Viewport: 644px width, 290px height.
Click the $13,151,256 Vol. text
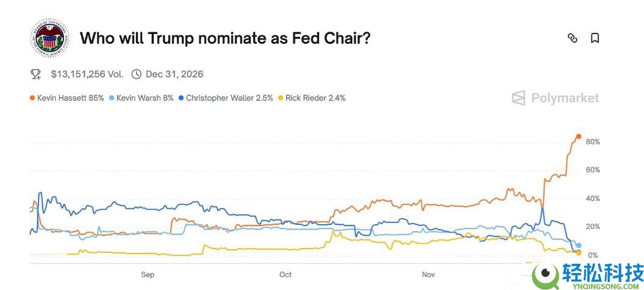[87, 74]
